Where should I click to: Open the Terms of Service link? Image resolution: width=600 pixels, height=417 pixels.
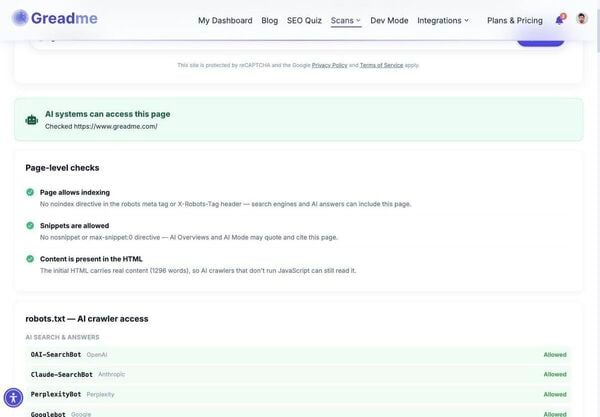(x=382, y=65)
